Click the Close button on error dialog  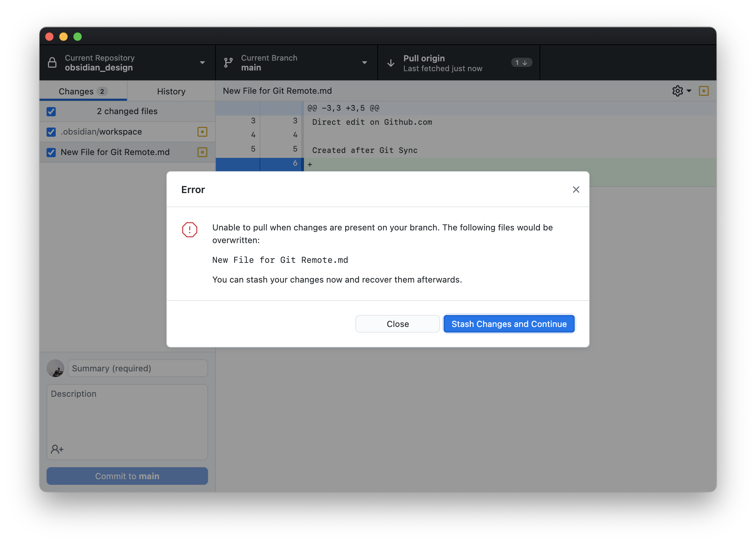[x=397, y=323]
